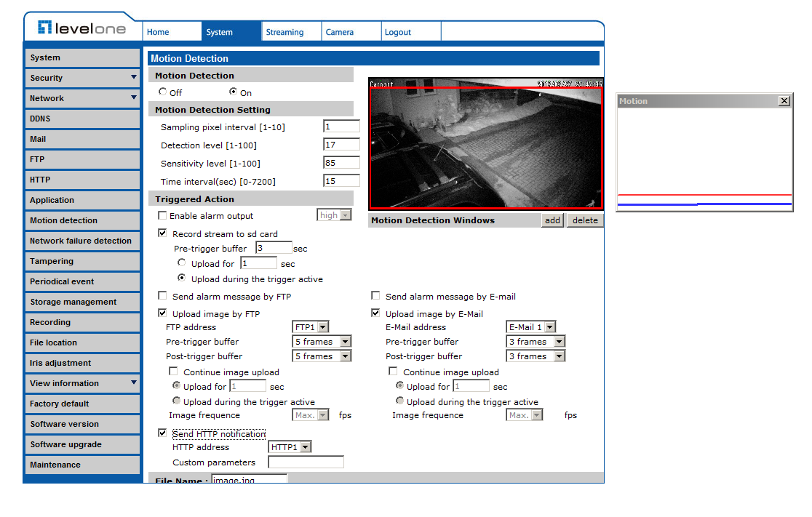
Task: Open Software version in sidebar
Action: coord(82,424)
